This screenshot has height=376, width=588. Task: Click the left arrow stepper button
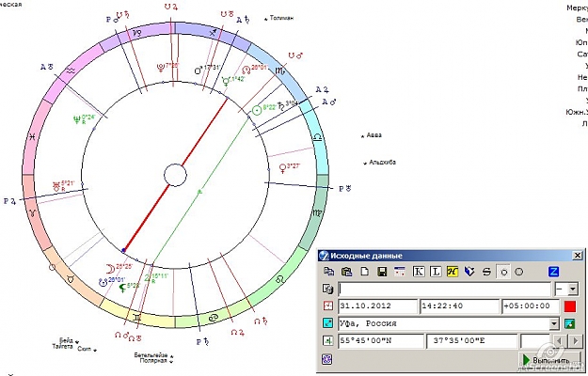[560, 341]
